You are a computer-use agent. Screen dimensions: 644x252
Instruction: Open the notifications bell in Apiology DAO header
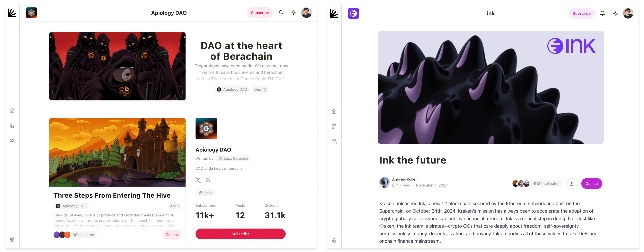click(x=280, y=13)
